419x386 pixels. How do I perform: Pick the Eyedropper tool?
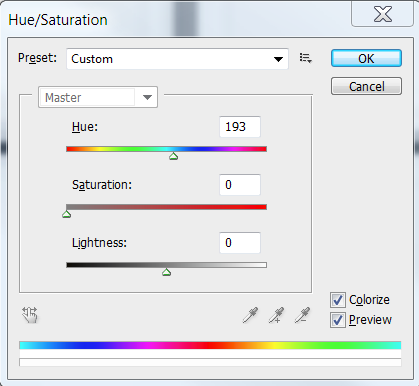(x=250, y=315)
